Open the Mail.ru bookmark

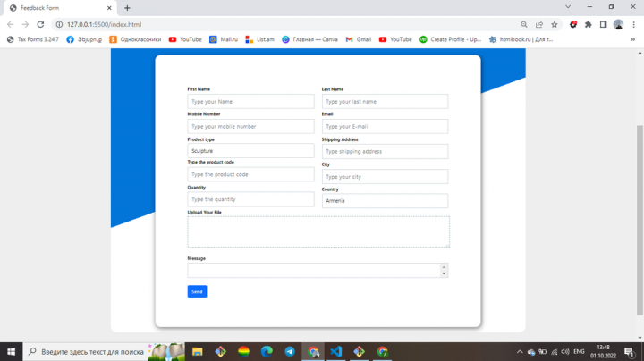point(224,39)
